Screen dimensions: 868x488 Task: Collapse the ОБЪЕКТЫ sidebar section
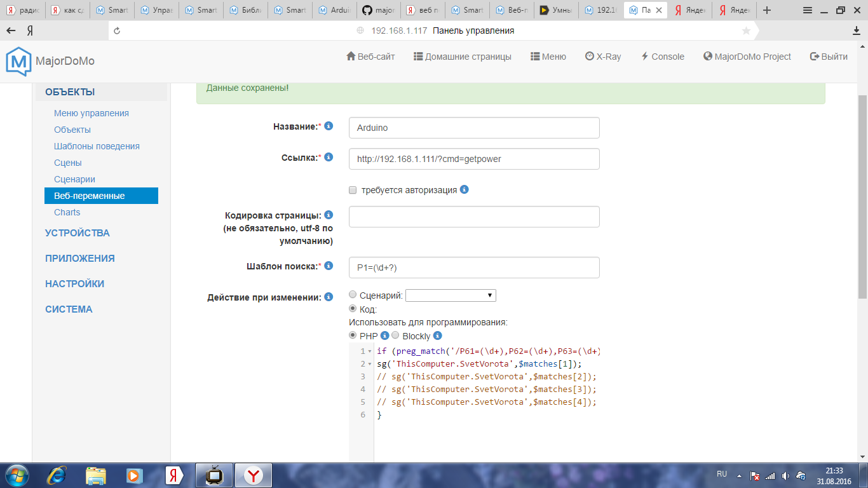[70, 92]
